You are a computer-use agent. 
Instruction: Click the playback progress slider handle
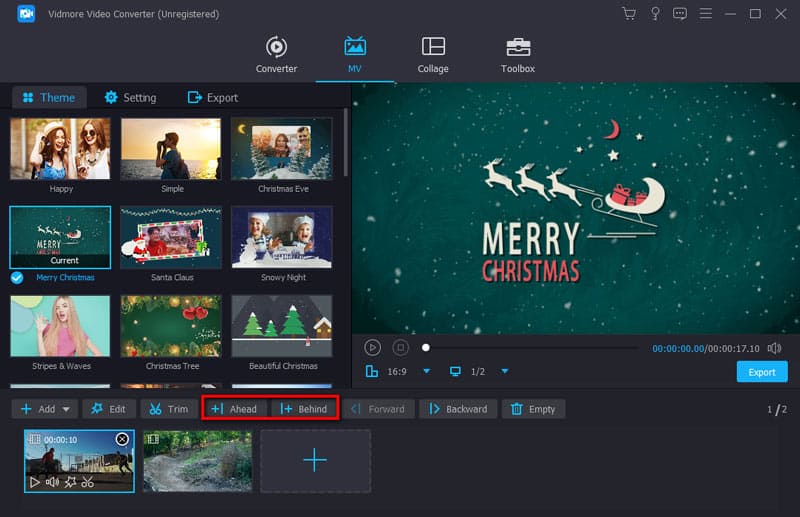pos(426,348)
